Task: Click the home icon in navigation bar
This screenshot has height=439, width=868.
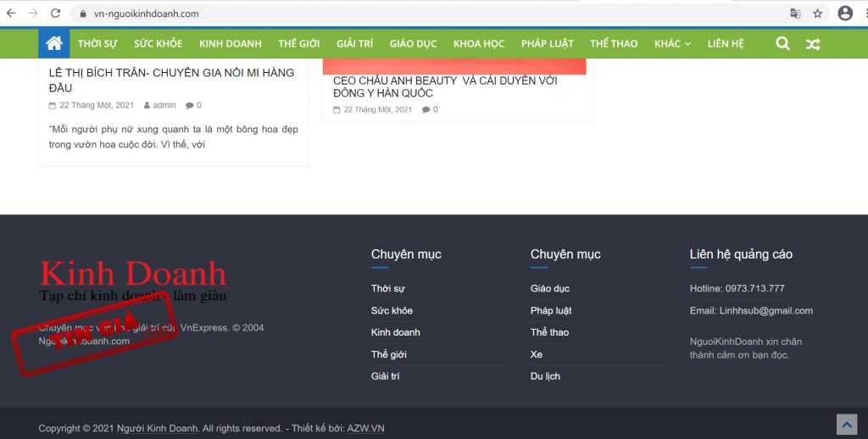Action: pyautogui.click(x=53, y=43)
